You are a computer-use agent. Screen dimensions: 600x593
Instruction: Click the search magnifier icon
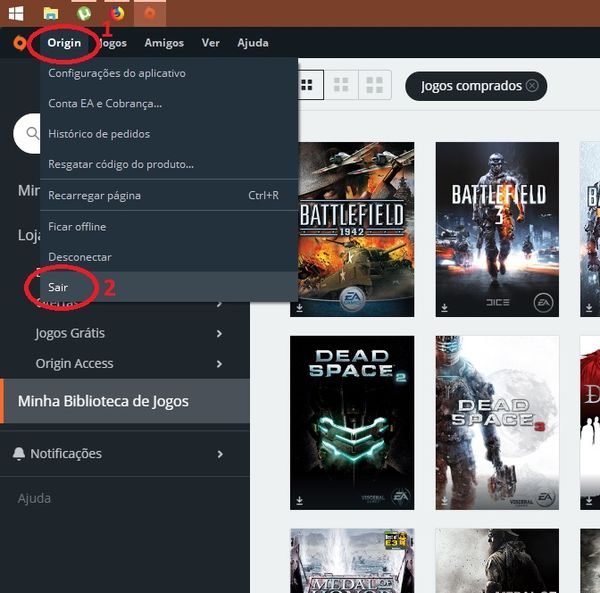[x=33, y=133]
